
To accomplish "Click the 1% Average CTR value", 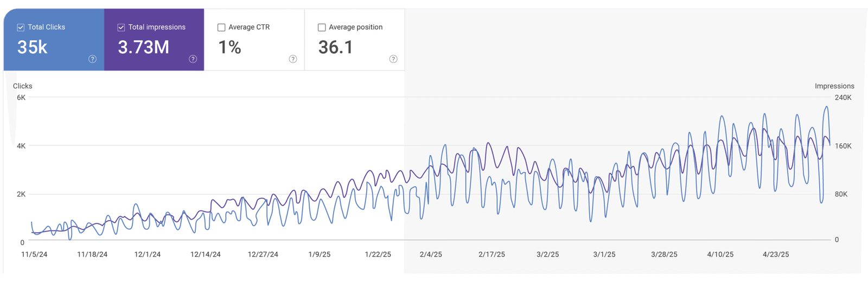I will [x=229, y=47].
